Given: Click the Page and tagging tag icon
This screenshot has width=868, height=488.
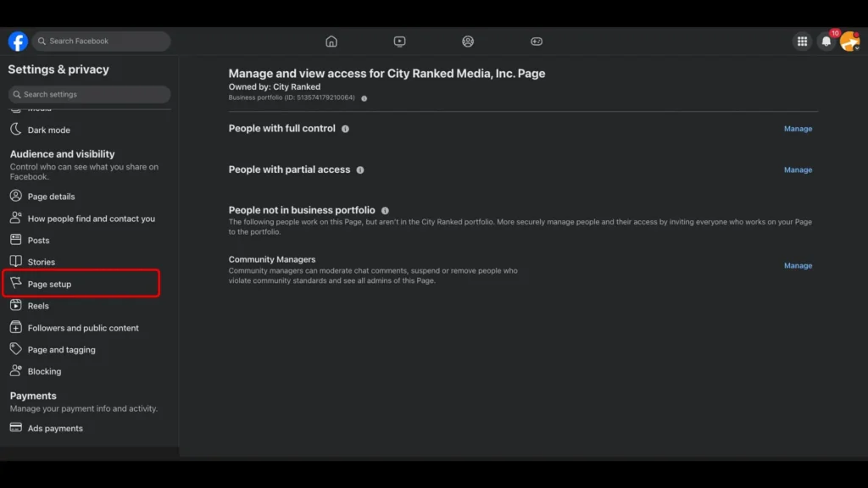Looking at the screenshot, I should click(x=15, y=348).
